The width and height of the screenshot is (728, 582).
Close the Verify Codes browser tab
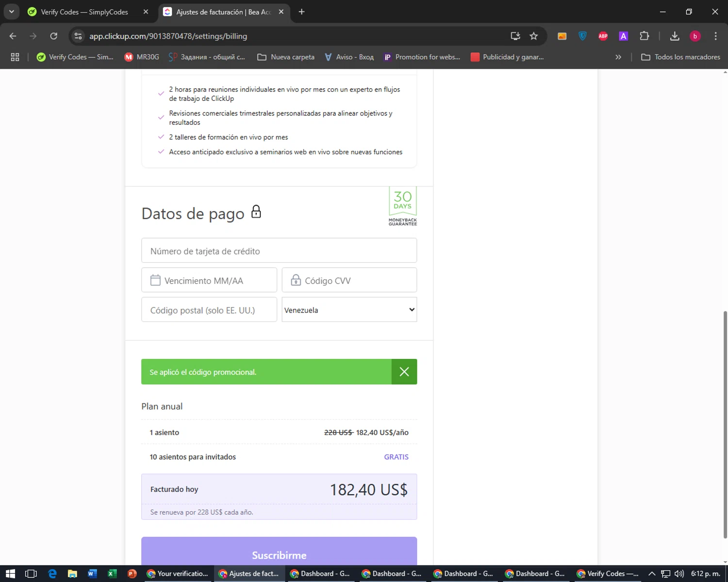[x=146, y=12]
